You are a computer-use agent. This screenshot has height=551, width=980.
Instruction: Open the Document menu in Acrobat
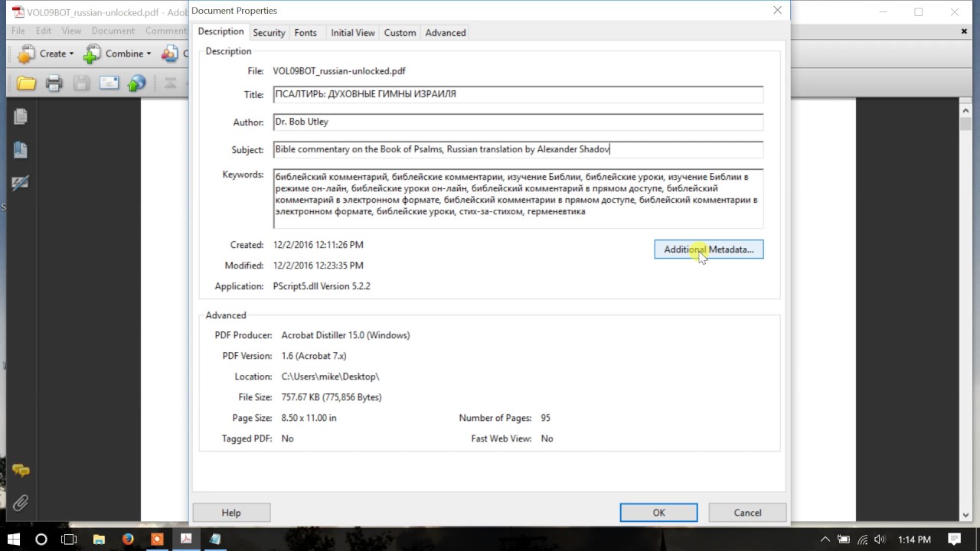point(113,31)
